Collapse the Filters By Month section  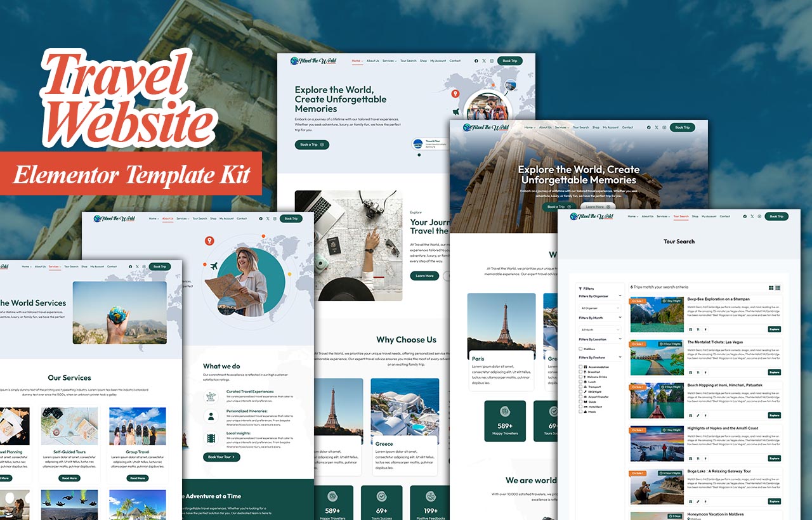tap(620, 317)
